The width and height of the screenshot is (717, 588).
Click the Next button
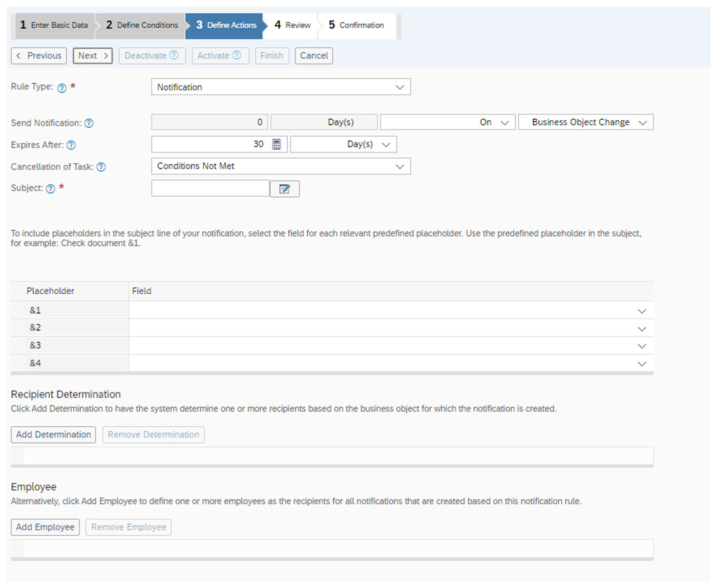93,56
